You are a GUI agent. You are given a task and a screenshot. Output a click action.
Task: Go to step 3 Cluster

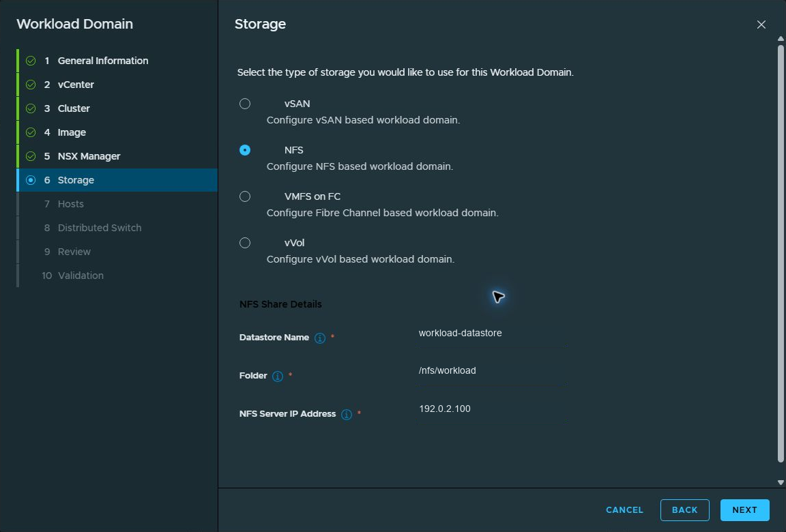point(118,108)
